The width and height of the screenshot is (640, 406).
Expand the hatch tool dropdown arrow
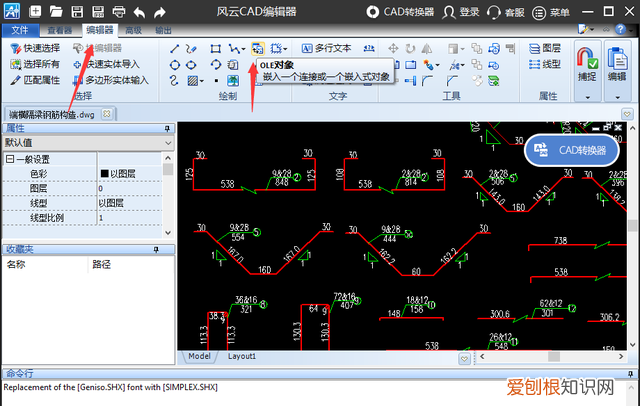(202, 81)
